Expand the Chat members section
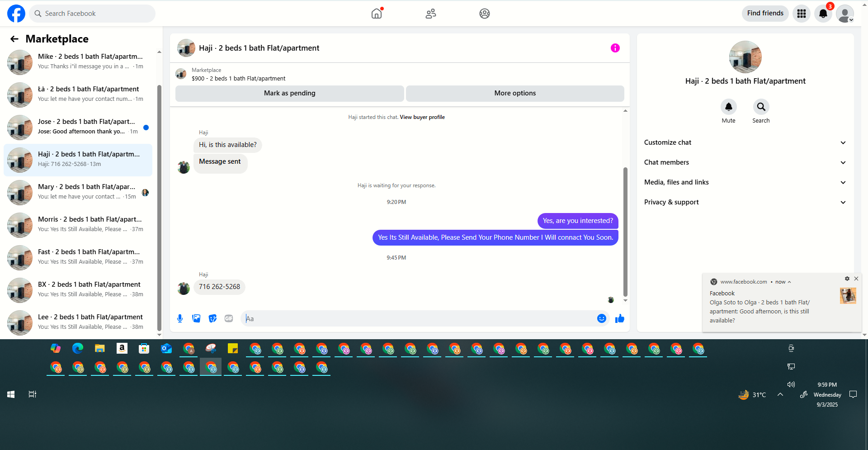 745,162
